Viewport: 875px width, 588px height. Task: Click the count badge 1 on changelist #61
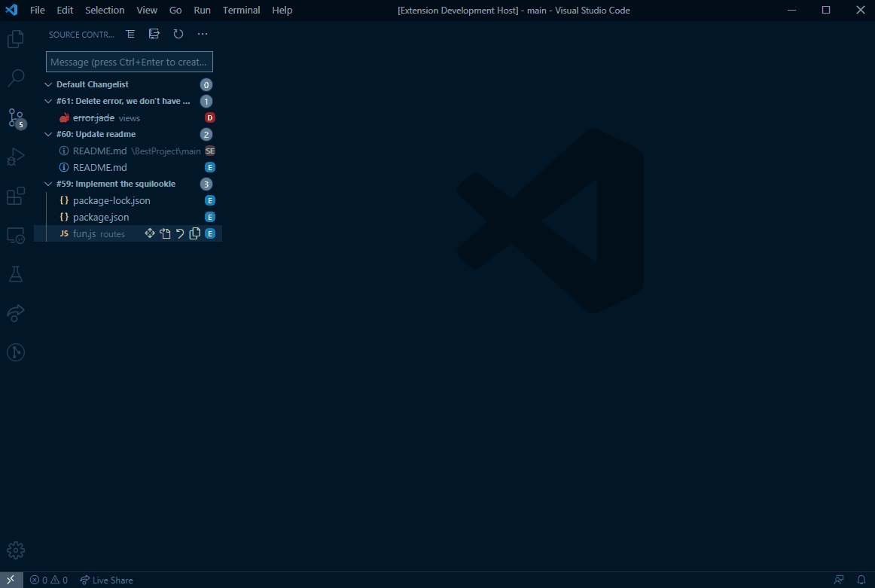click(x=206, y=102)
